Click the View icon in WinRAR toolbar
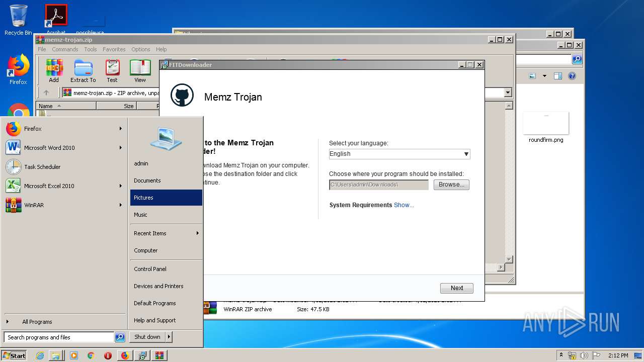Image resolution: width=644 pixels, height=362 pixels. pos(140,71)
